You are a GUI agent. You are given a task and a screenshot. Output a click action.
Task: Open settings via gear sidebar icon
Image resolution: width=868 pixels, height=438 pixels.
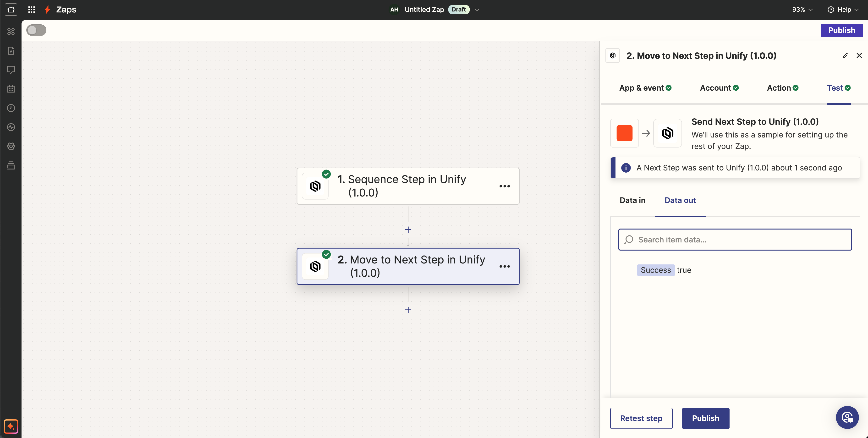coord(11,146)
